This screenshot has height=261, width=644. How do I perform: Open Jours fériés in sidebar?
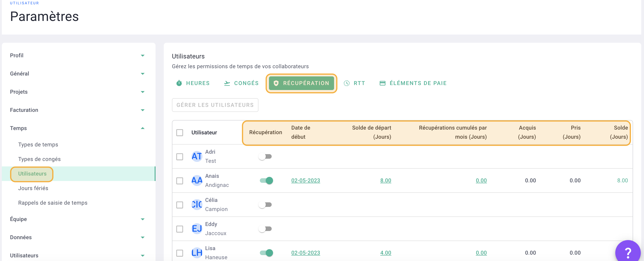[33, 188]
